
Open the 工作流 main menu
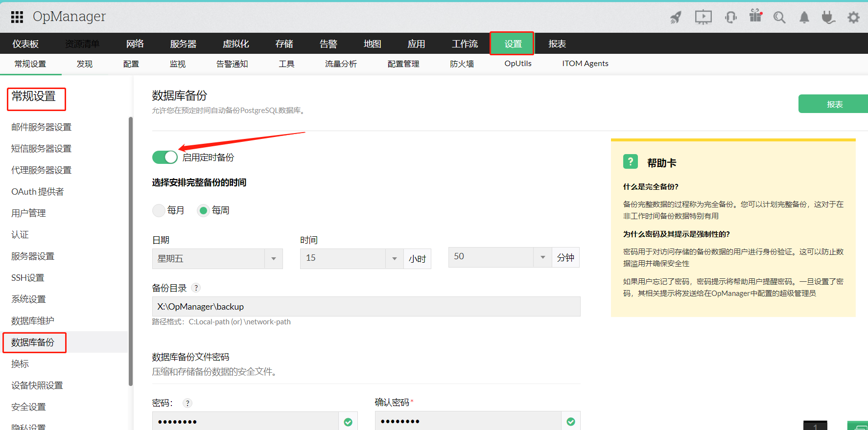pos(465,44)
